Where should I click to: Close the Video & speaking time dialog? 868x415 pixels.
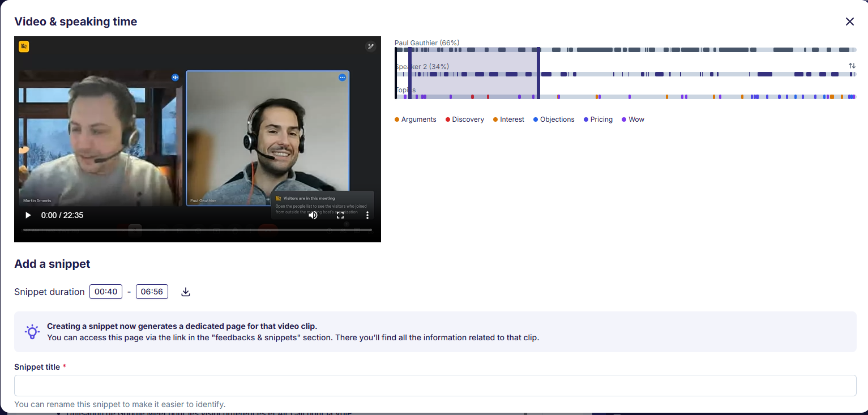pyautogui.click(x=850, y=22)
